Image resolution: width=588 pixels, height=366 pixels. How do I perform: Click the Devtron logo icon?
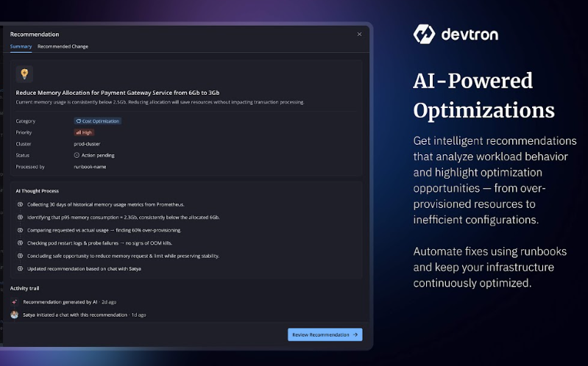tap(424, 35)
